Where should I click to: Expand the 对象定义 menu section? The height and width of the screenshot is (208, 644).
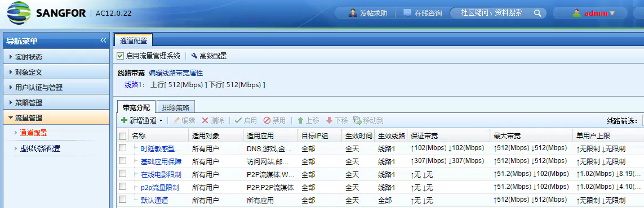(56, 72)
